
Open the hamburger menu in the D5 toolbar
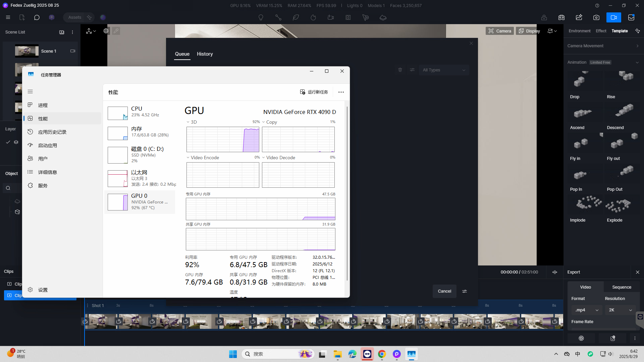8,17
